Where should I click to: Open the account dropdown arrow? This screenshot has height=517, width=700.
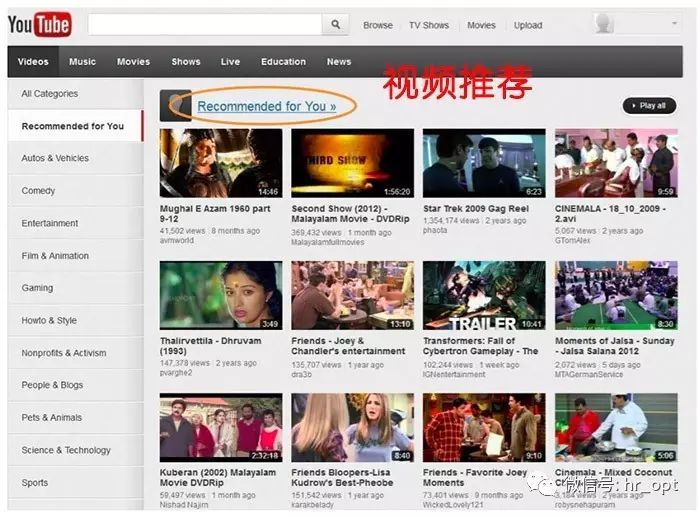674,23
